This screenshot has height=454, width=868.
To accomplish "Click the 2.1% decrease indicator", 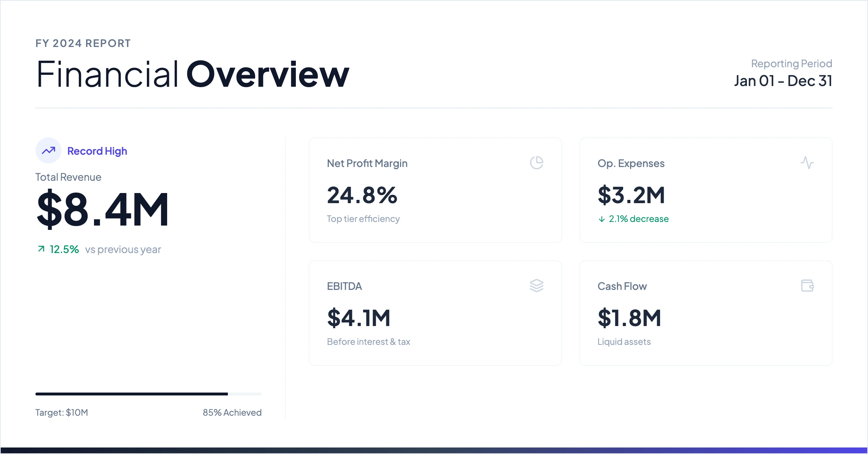I will click(634, 219).
